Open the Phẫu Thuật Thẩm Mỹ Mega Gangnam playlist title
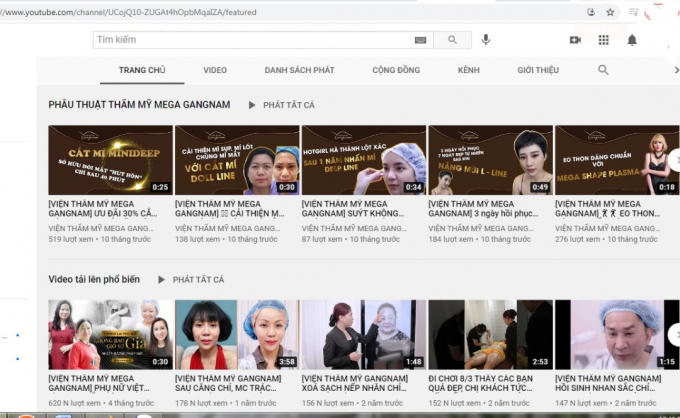This screenshot has height=418, width=680. [x=139, y=105]
